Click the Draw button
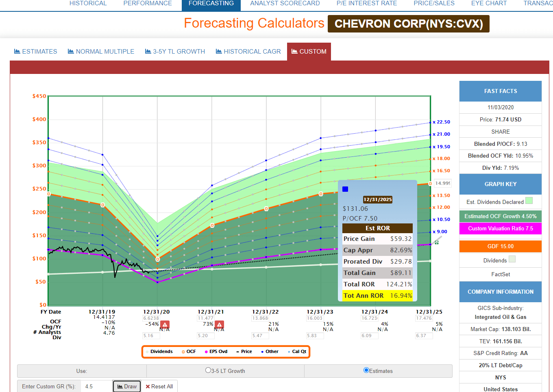Viewport: 553px width, 392px height. click(127, 386)
